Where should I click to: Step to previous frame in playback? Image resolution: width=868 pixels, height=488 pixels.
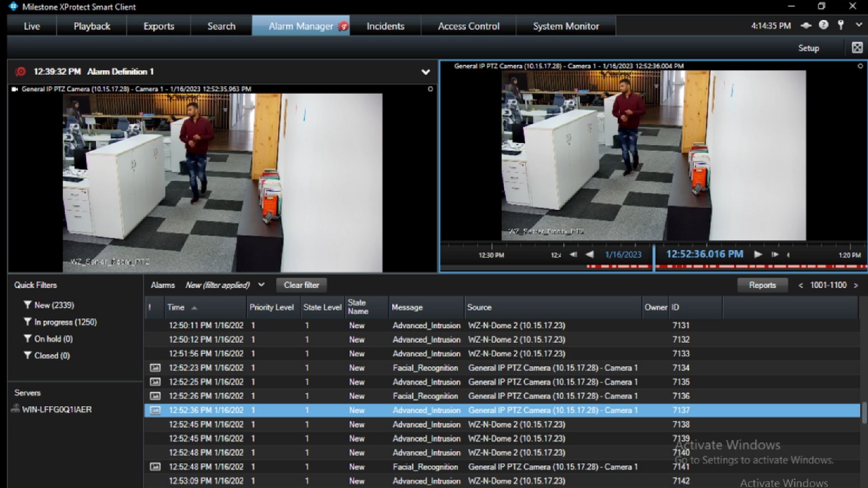point(573,255)
